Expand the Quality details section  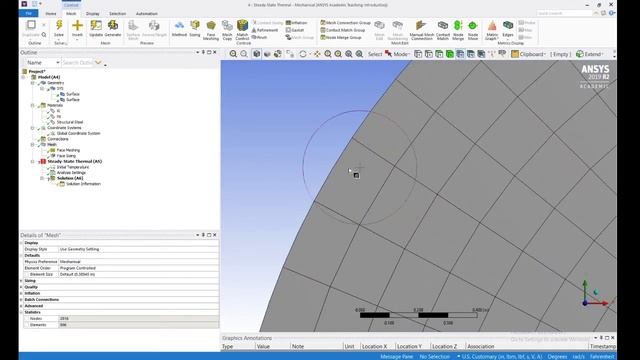click(x=22, y=287)
